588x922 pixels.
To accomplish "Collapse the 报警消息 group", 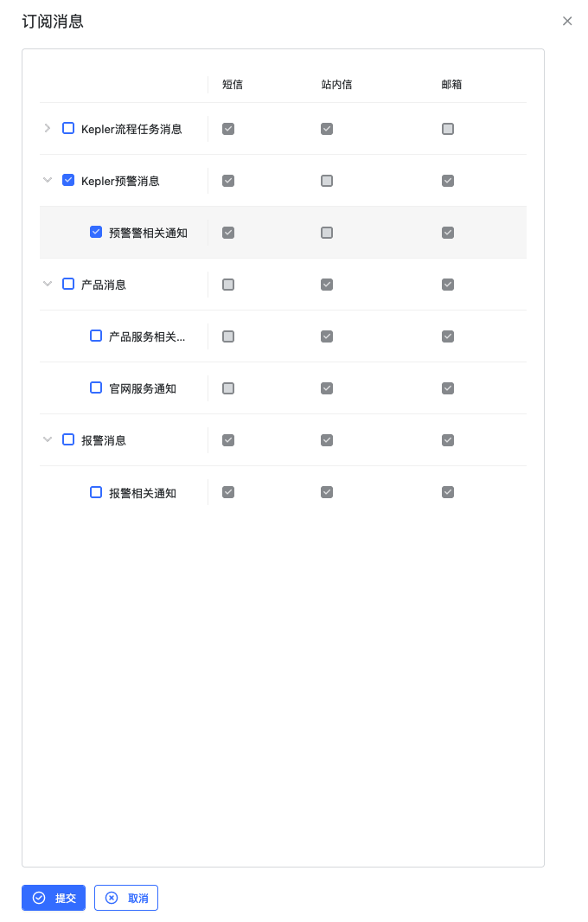I will 48,439.
